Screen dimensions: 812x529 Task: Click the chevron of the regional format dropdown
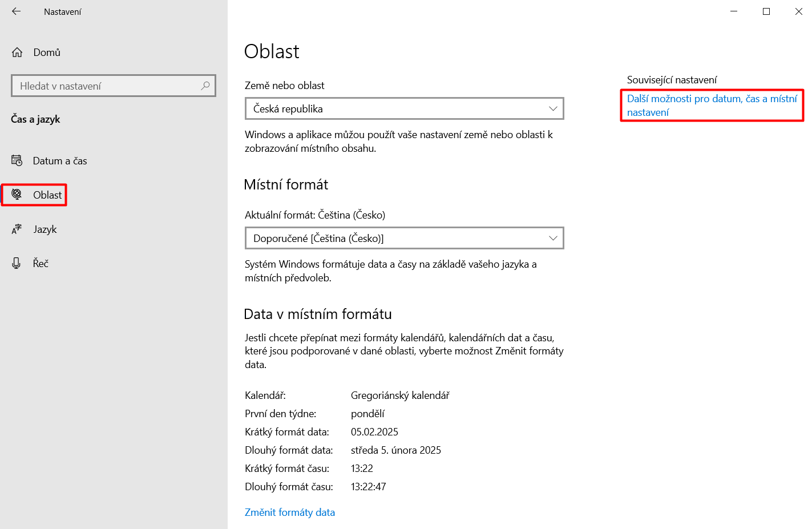point(553,238)
